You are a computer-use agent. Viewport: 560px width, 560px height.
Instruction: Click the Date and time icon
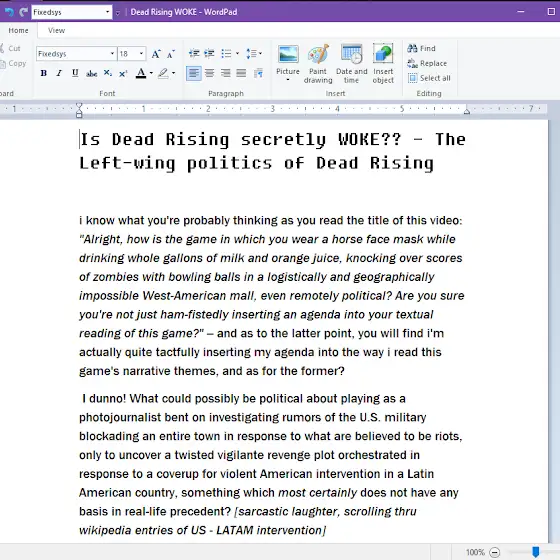point(351,54)
